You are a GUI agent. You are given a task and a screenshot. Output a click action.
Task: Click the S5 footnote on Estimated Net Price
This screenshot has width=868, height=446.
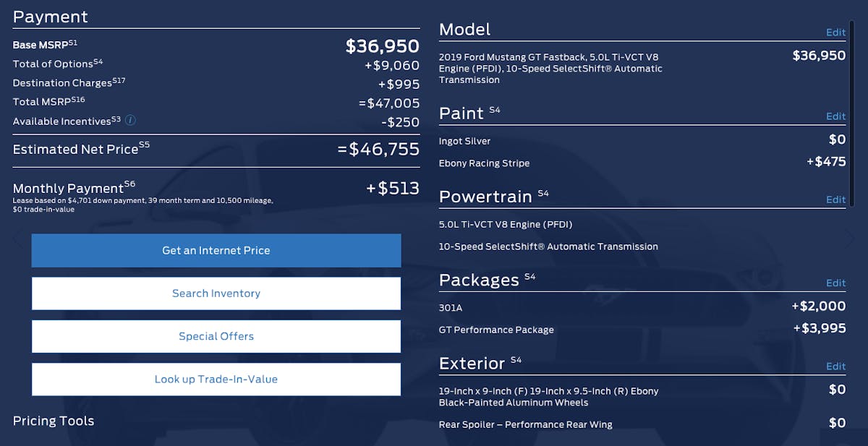(145, 145)
